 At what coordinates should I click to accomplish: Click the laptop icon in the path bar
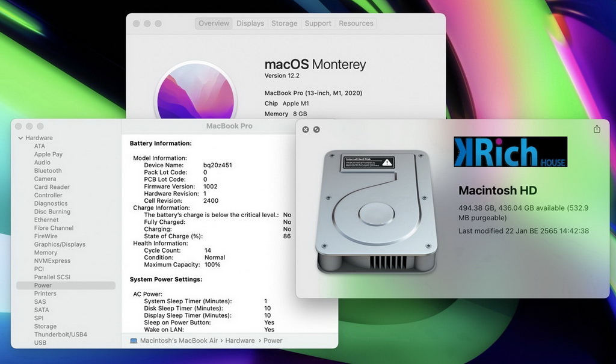click(134, 341)
